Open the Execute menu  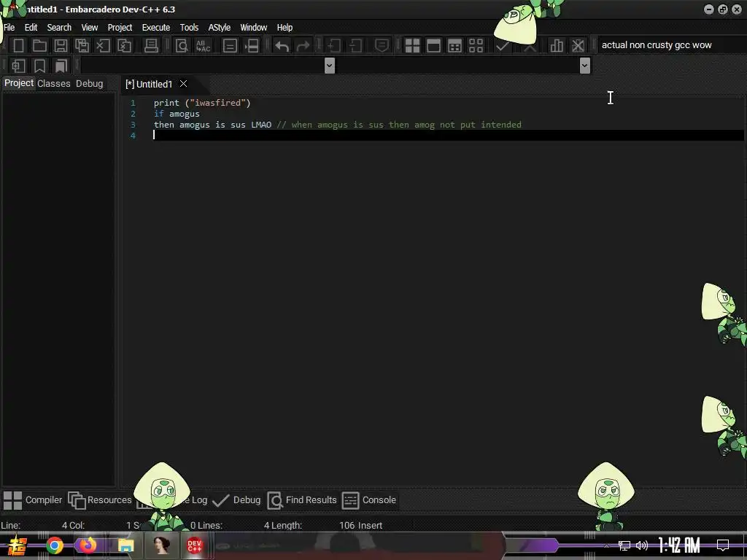click(156, 28)
